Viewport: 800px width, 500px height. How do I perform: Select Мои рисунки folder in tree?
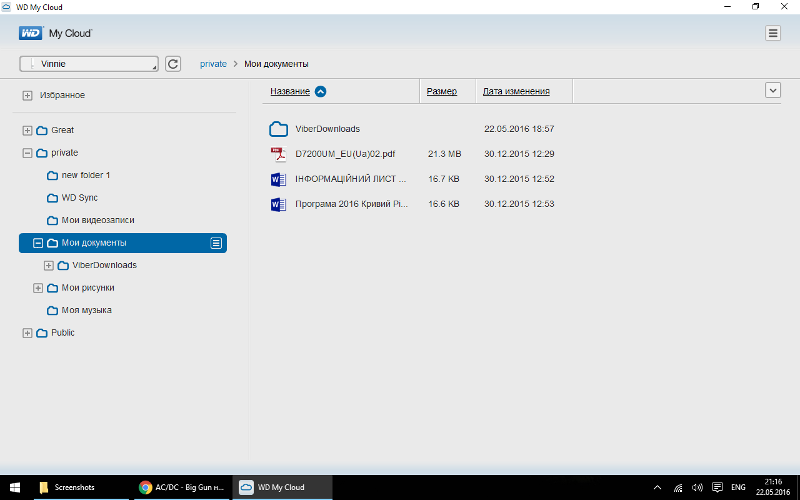click(x=88, y=287)
